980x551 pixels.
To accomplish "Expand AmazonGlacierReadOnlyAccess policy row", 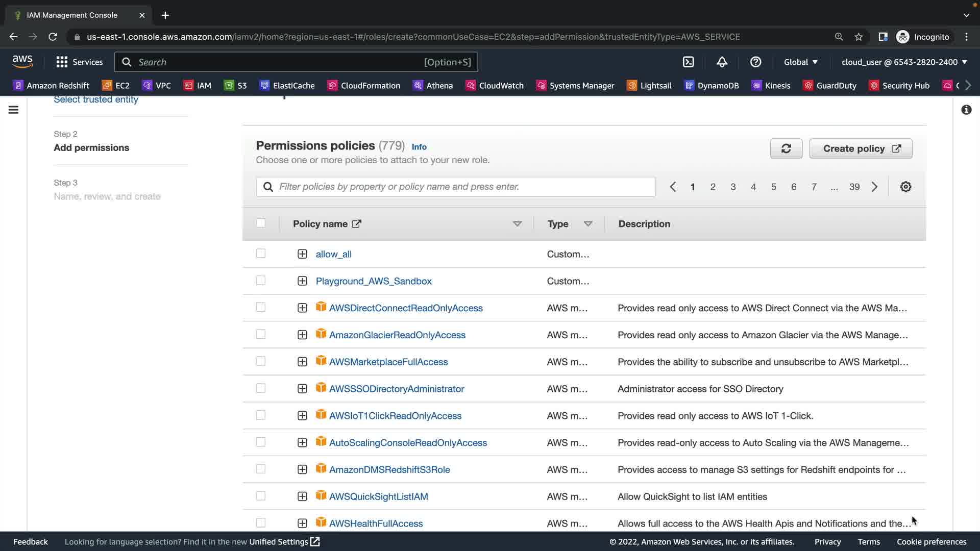I will (x=302, y=335).
